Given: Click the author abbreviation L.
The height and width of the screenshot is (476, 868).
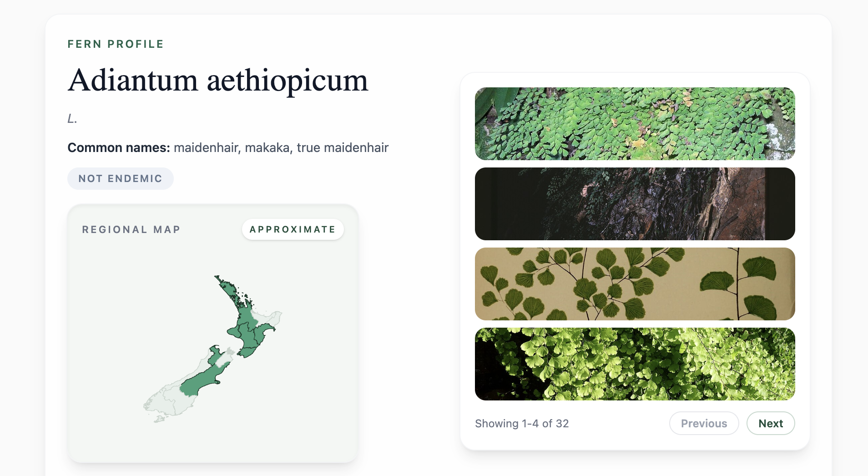Looking at the screenshot, I should (72, 119).
